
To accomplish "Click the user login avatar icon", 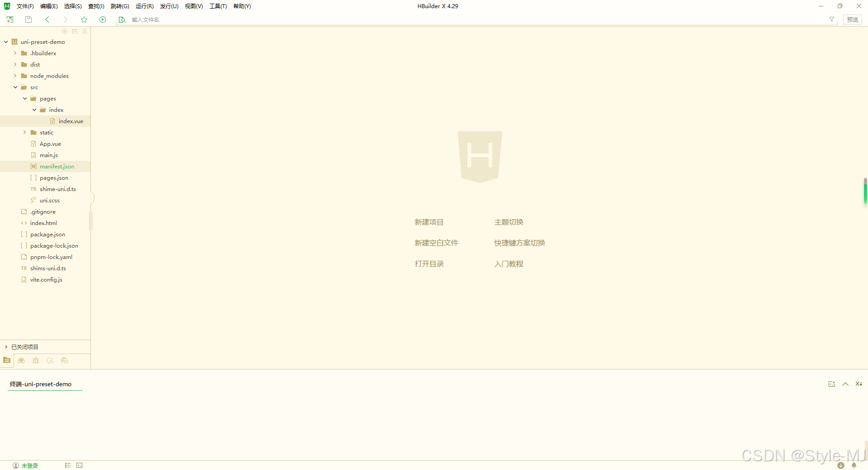I will 16,465.
